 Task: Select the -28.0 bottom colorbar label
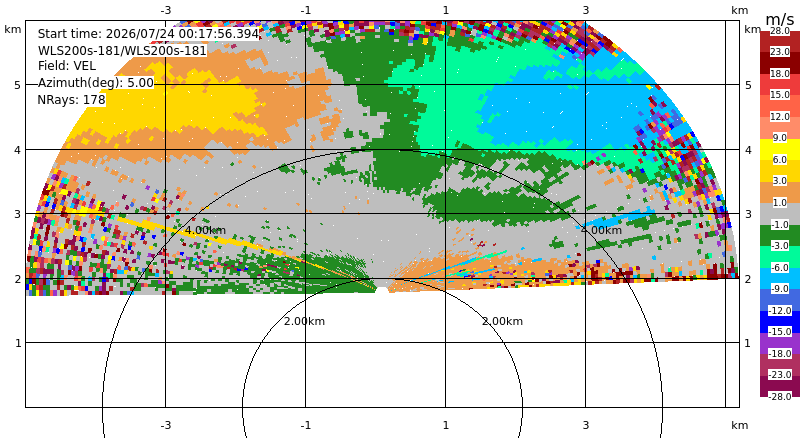[x=780, y=396]
